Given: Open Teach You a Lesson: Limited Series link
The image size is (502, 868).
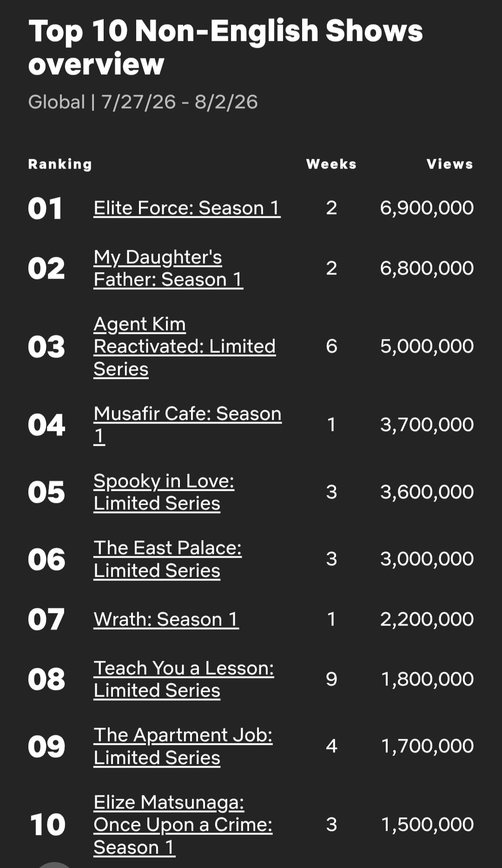Looking at the screenshot, I should pyautogui.click(x=184, y=679).
